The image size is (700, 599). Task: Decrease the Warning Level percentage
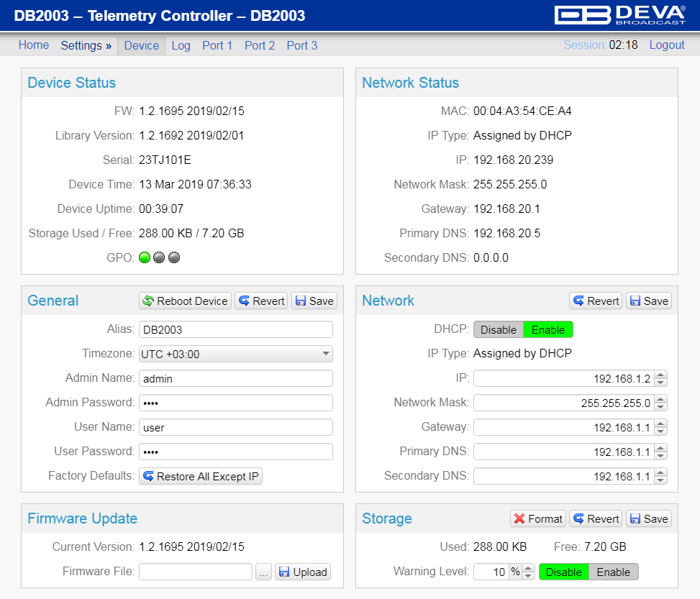coord(528,576)
